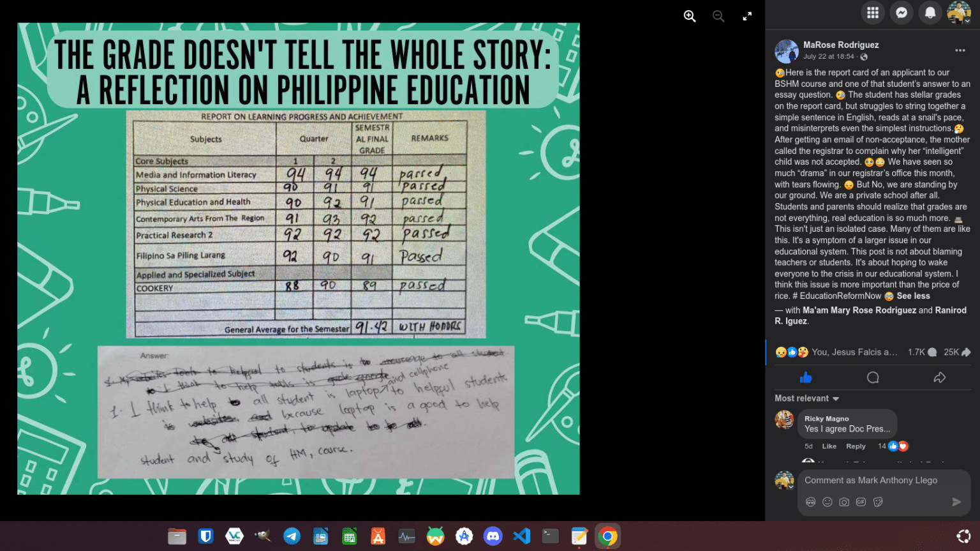The image size is (980, 551).
Task: Add a sticker to the comment
Action: click(878, 502)
